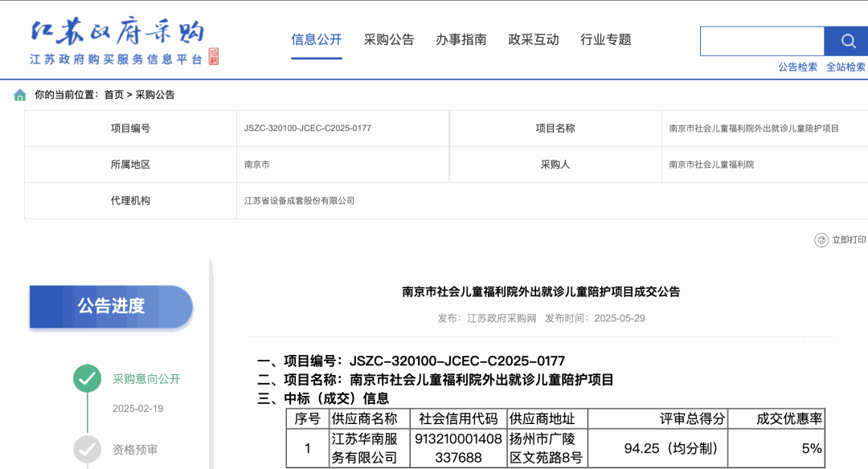868x469 pixels.
Task: Click the 94.25（均分制）score cell
Action: pos(657,449)
